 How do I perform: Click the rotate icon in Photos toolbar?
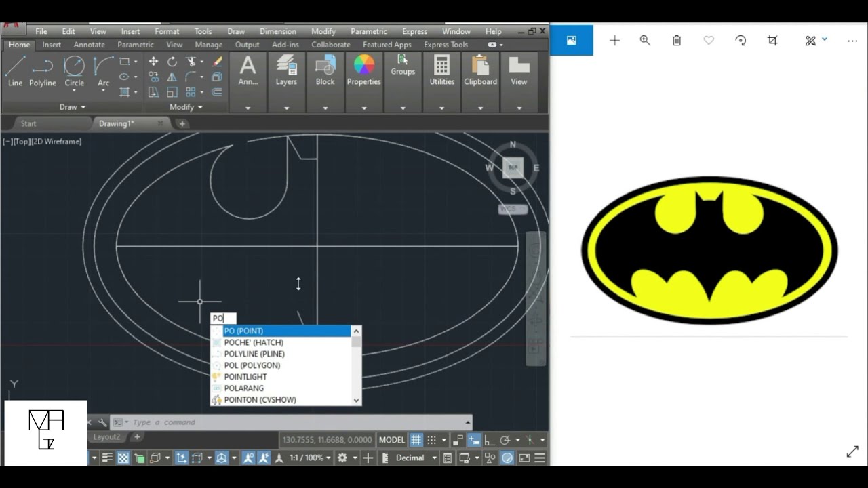click(741, 41)
